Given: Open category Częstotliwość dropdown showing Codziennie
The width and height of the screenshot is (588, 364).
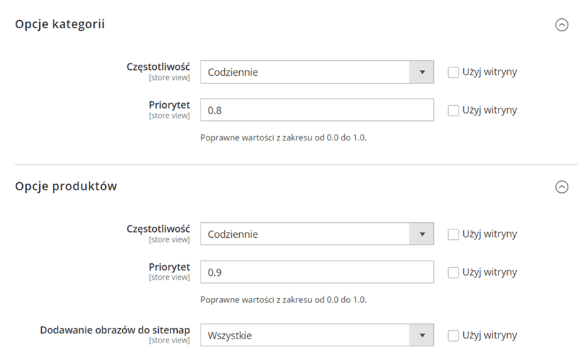Looking at the screenshot, I should [x=317, y=72].
